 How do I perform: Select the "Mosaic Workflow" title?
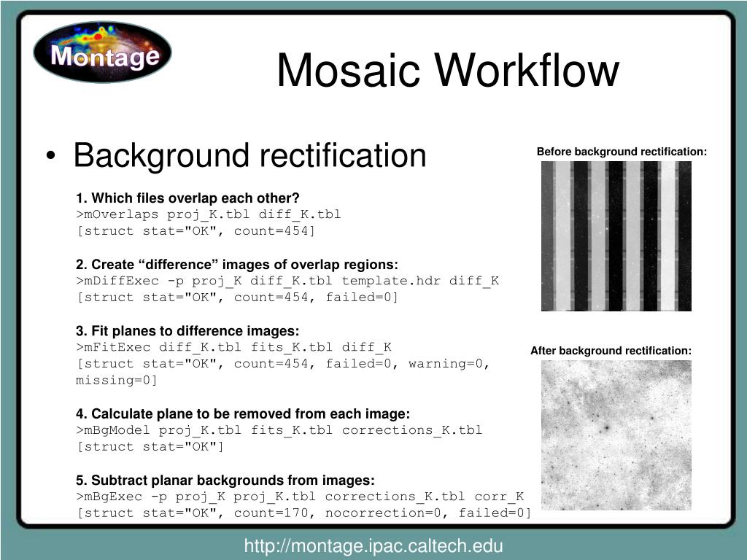point(448,71)
